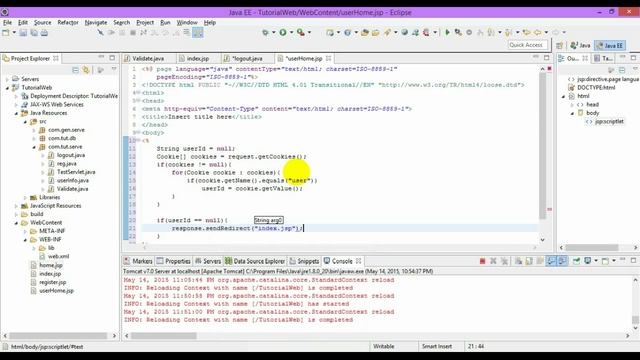Click the Save toolbar icon

[23, 32]
